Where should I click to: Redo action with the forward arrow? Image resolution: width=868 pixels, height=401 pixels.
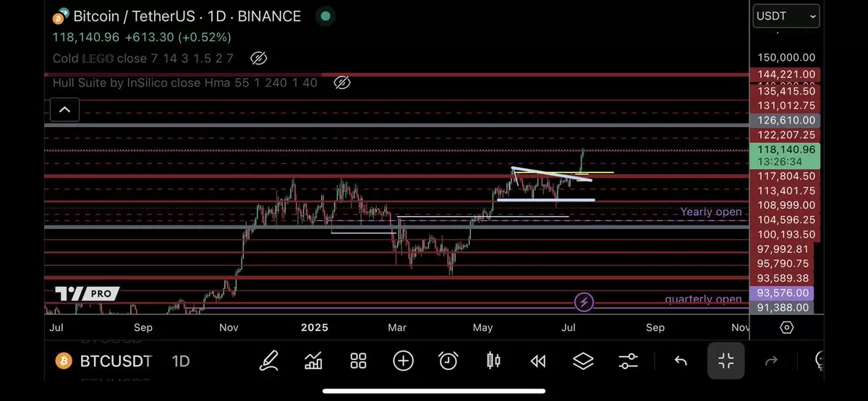(x=771, y=361)
